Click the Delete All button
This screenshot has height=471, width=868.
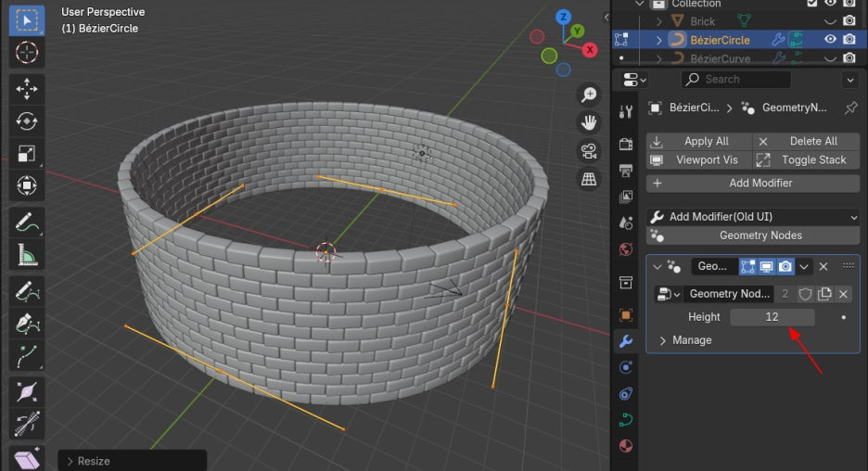click(x=806, y=141)
